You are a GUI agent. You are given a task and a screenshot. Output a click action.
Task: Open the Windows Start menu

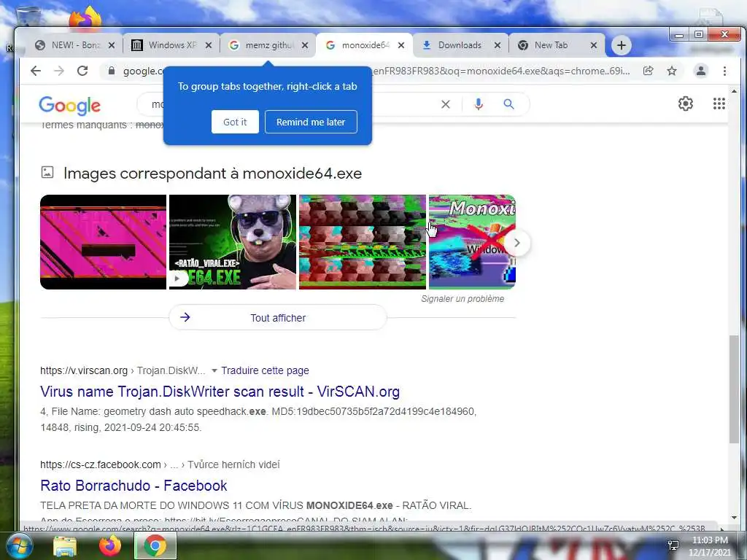(x=19, y=546)
